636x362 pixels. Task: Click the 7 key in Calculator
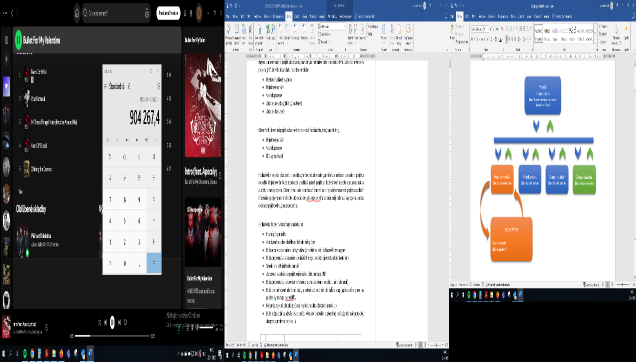110,199
